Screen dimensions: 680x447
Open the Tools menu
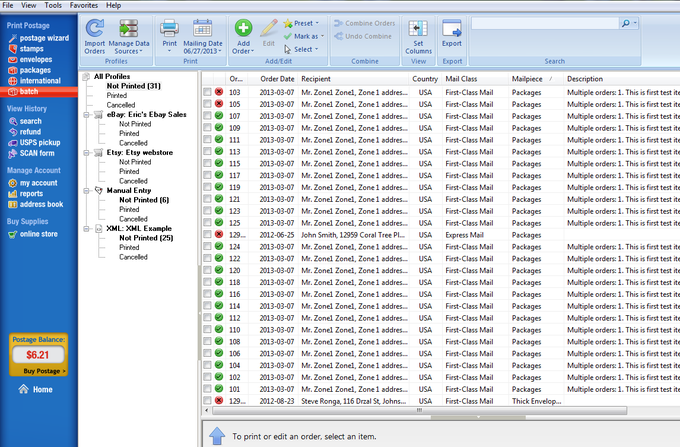tap(52, 5)
